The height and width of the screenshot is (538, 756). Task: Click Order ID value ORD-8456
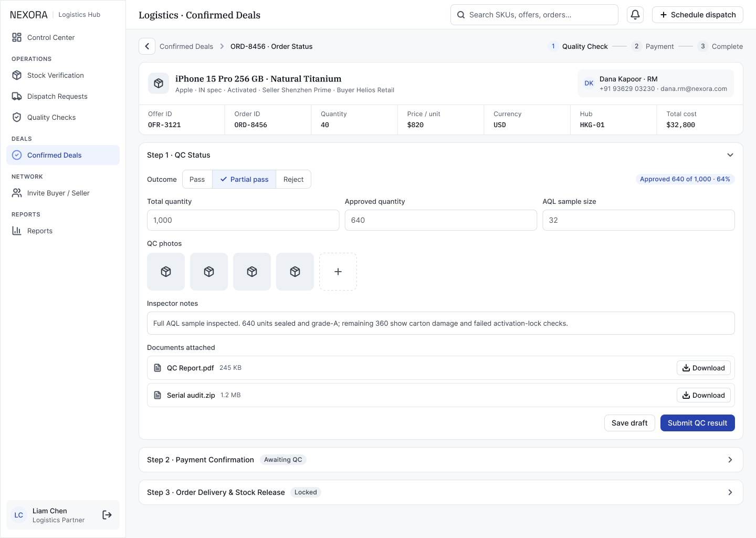coord(250,125)
